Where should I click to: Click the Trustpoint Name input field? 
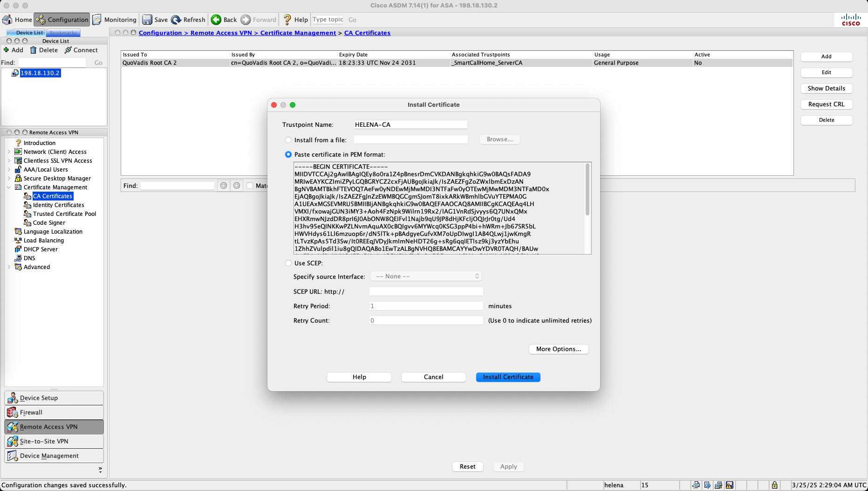pyautogui.click(x=410, y=124)
